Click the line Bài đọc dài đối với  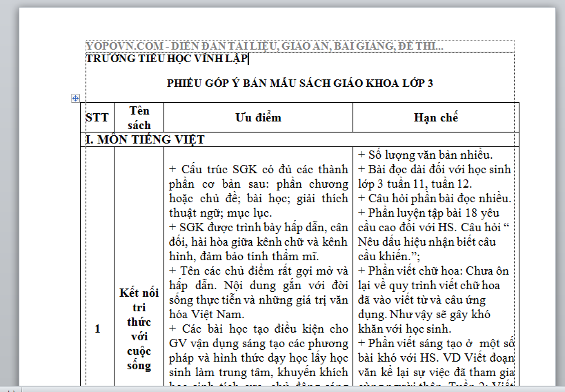pyautogui.click(x=435, y=176)
